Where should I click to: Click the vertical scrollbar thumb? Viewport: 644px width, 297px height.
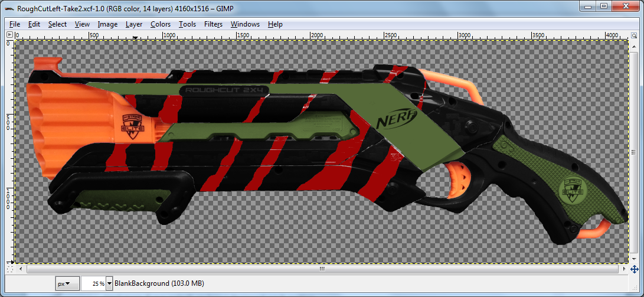(x=634, y=152)
